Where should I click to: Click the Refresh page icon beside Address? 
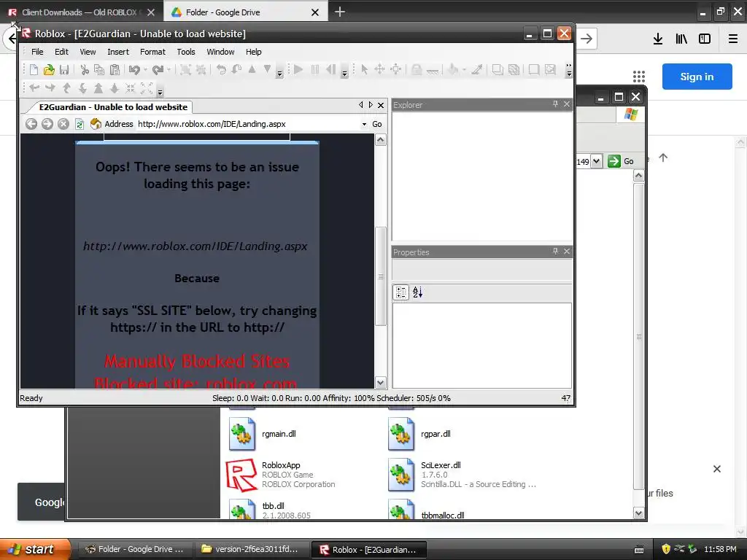point(80,124)
